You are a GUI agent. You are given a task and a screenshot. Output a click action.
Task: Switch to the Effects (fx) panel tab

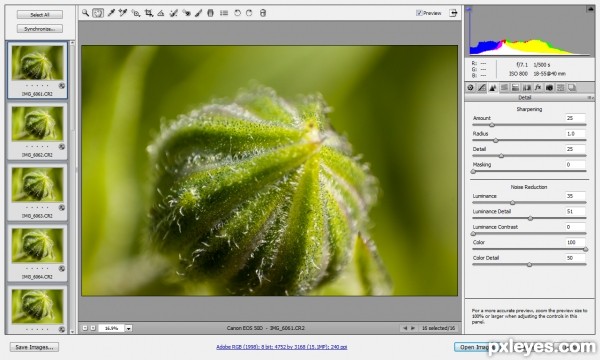tap(538, 88)
